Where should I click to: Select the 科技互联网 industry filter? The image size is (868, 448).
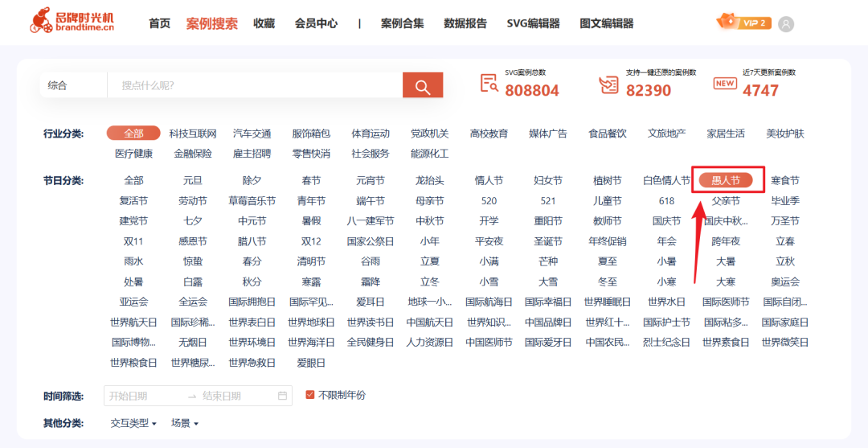point(193,134)
